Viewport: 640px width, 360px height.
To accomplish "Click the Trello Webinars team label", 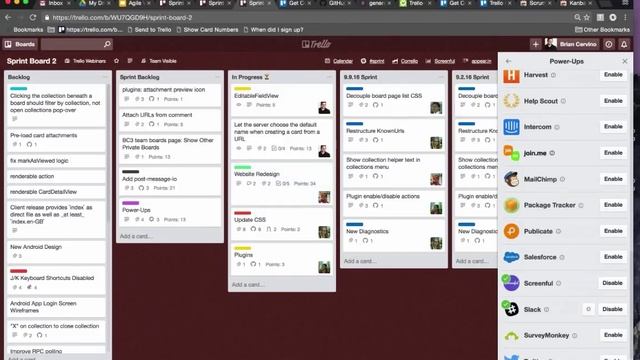I will (x=85, y=61).
